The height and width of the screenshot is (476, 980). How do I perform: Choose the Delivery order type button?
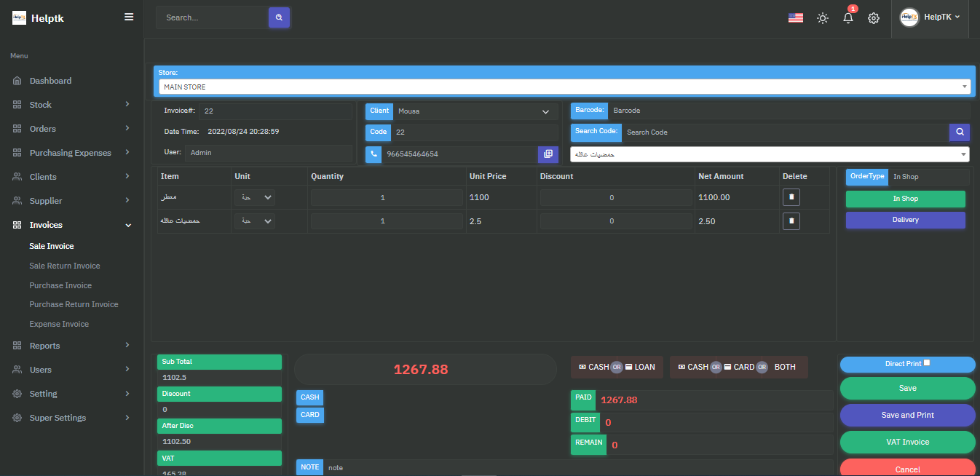tap(905, 220)
